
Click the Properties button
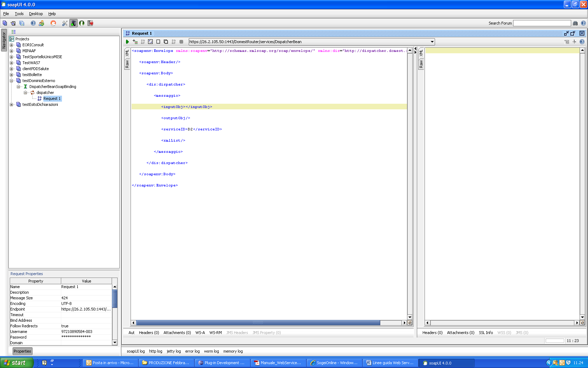pos(22,351)
